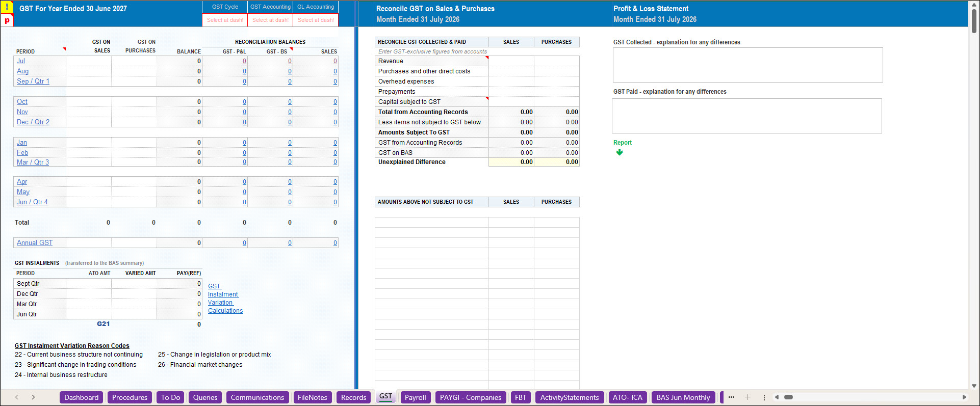Click the GST Collected explanation text box

click(747, 65)
